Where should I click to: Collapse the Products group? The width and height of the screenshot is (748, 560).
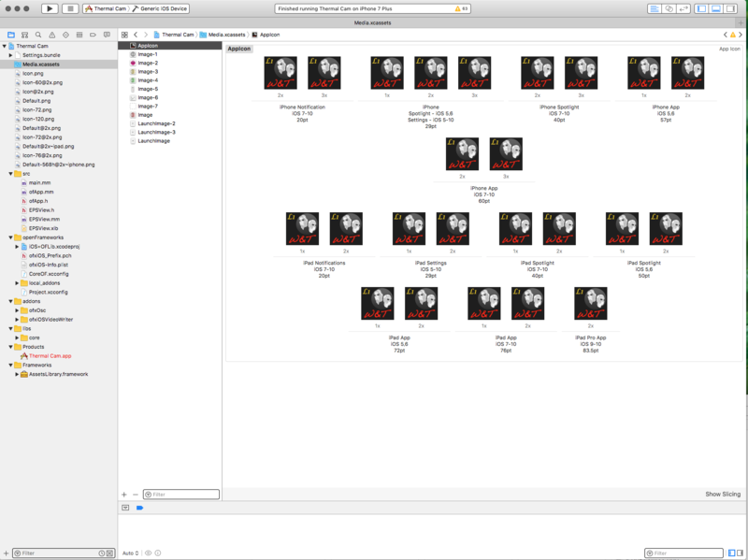pos(10,347)
